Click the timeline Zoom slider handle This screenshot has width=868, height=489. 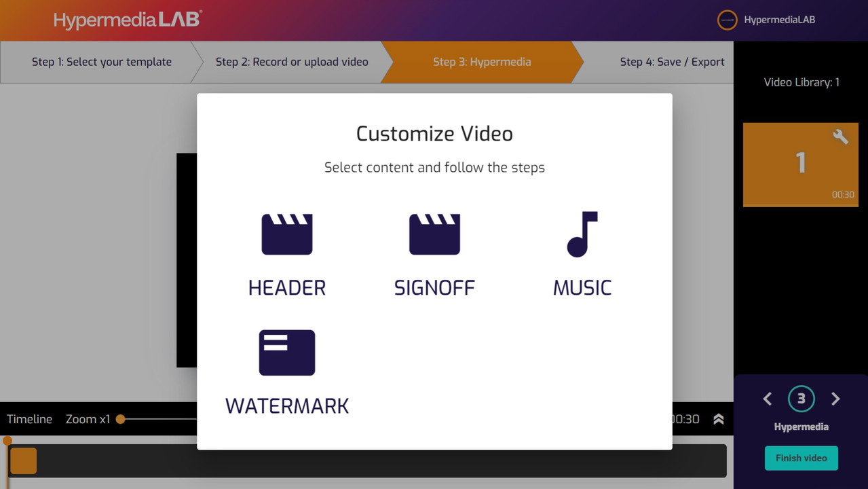(x=121, y=419)
